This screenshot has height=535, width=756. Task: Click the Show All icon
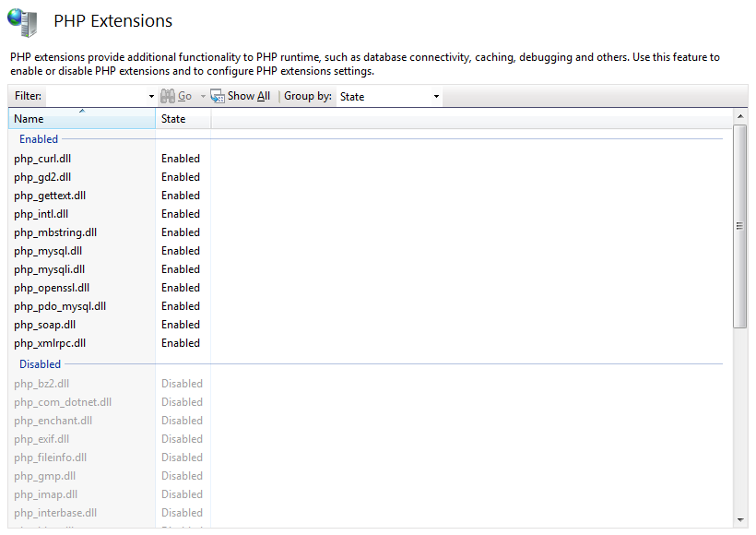pyautogui.click(x=218, y=96)
